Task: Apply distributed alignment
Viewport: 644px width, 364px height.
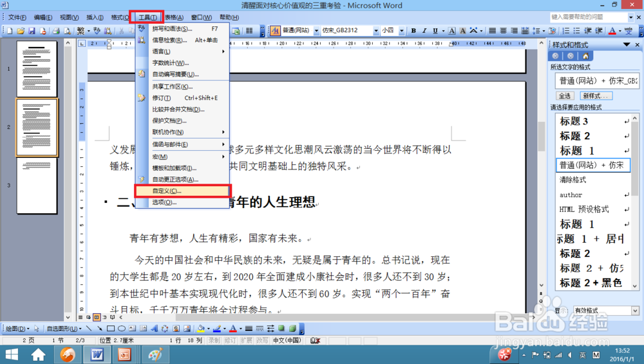Action: pos(524,31)
